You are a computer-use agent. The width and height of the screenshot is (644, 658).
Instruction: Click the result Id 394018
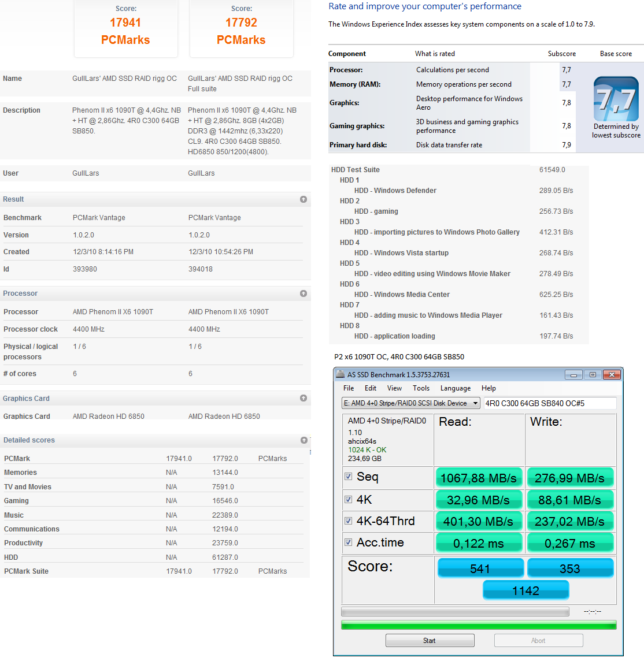[200, 269]
